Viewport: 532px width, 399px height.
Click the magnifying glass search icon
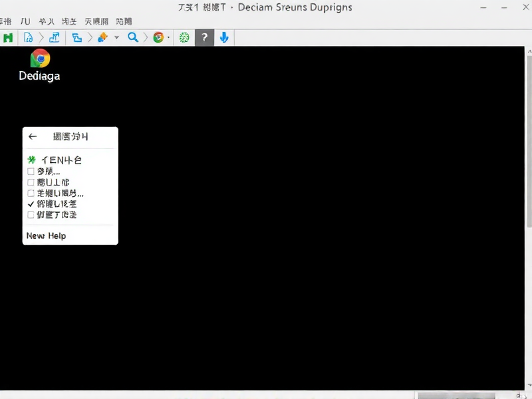click(x=133, y=37)
